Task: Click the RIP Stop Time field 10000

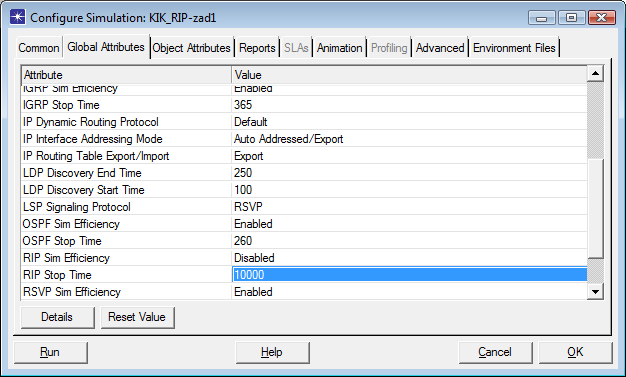Action: [409, 275]
